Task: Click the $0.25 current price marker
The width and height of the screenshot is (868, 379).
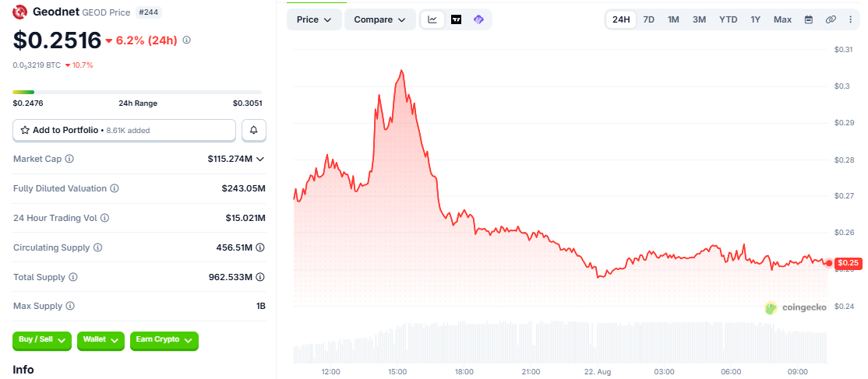Action: coord(847,263)
